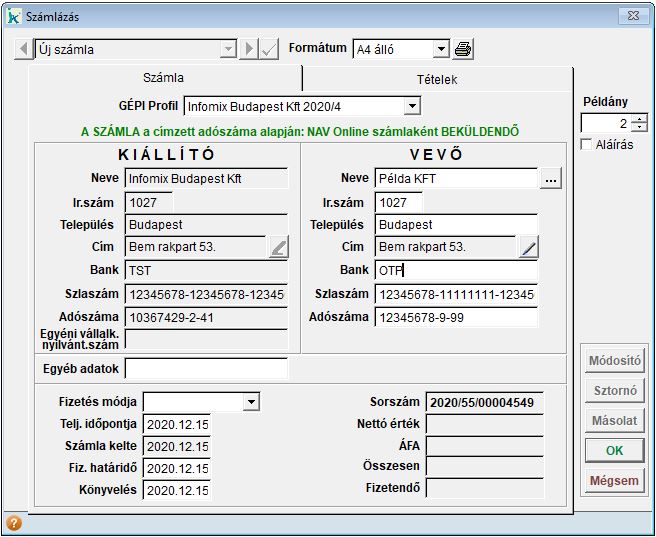The width and height of the screenshot is (656, 537).
Task: Click the pencil icon beside Kiállító Cím
Action: pyautogui.click(x=278, y=247)
